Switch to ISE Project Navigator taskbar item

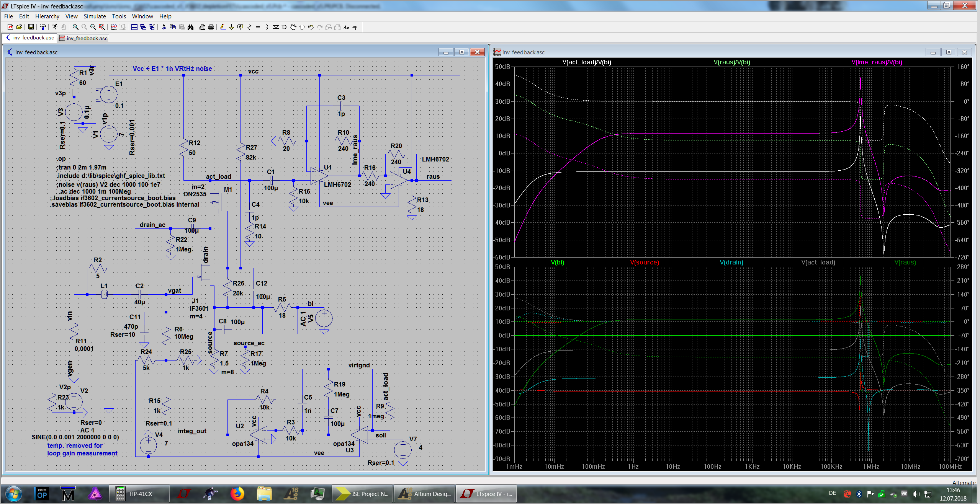[x=362, y=494]
